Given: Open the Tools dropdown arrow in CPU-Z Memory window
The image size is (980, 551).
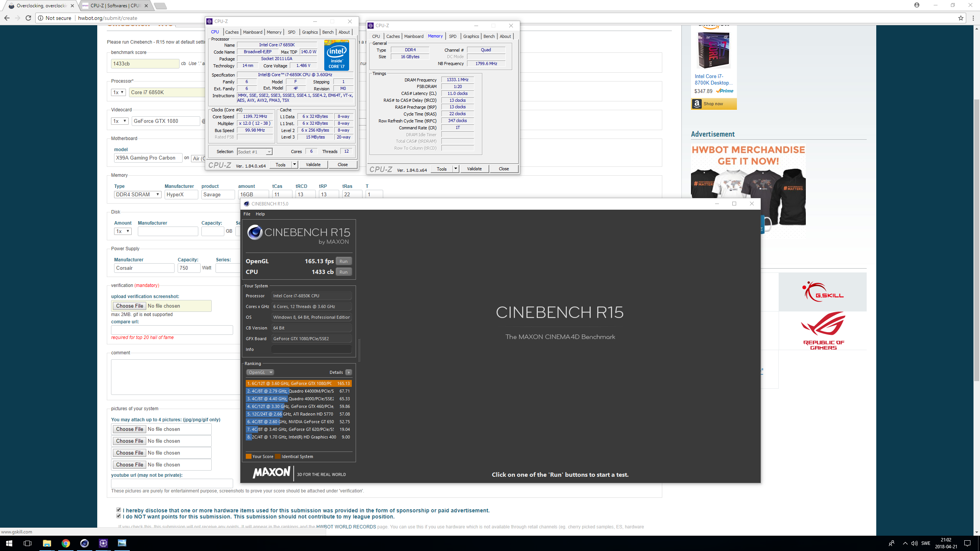Looking at the screenshot, I should tap(456, 169).
